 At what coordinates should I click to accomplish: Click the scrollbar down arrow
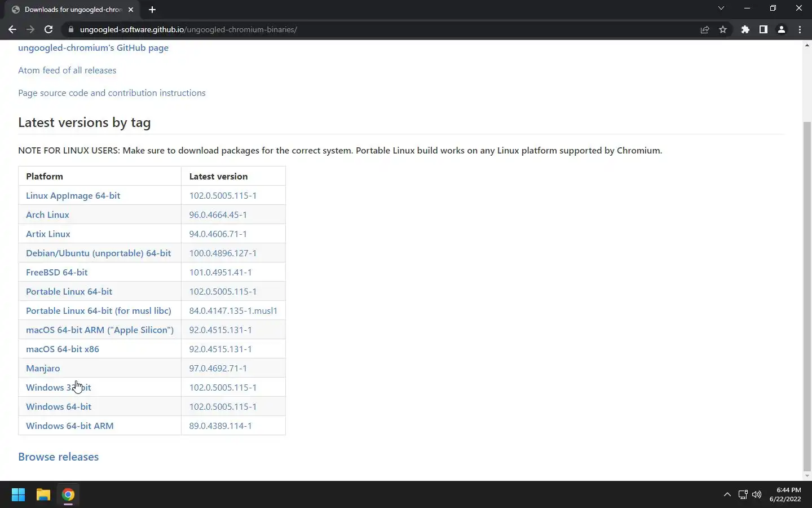[807, 476]
